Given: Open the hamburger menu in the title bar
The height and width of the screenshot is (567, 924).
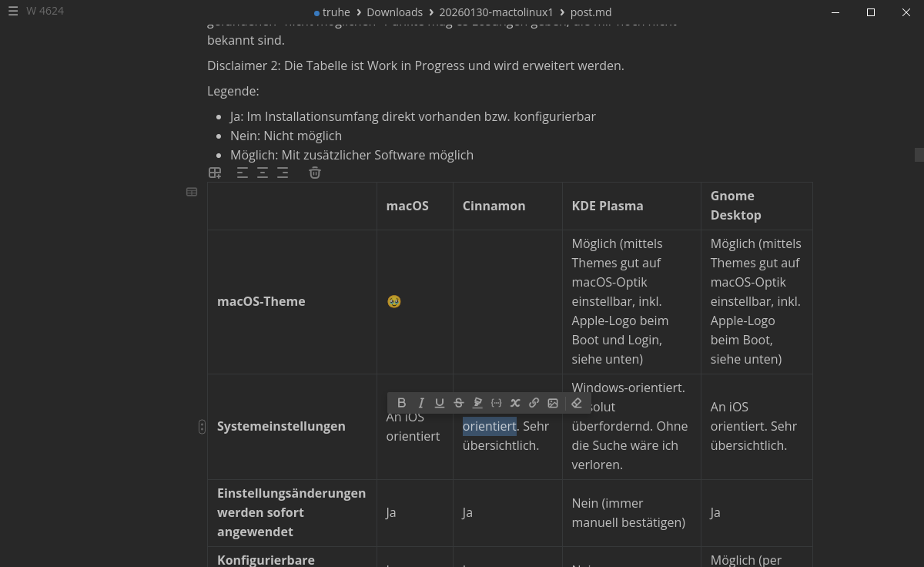Looking at the screenshot, I should 13,11.
